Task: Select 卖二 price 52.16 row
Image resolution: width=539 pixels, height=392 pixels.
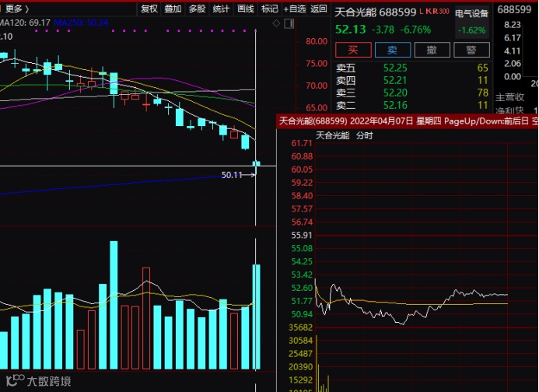Action: [411, 105]
